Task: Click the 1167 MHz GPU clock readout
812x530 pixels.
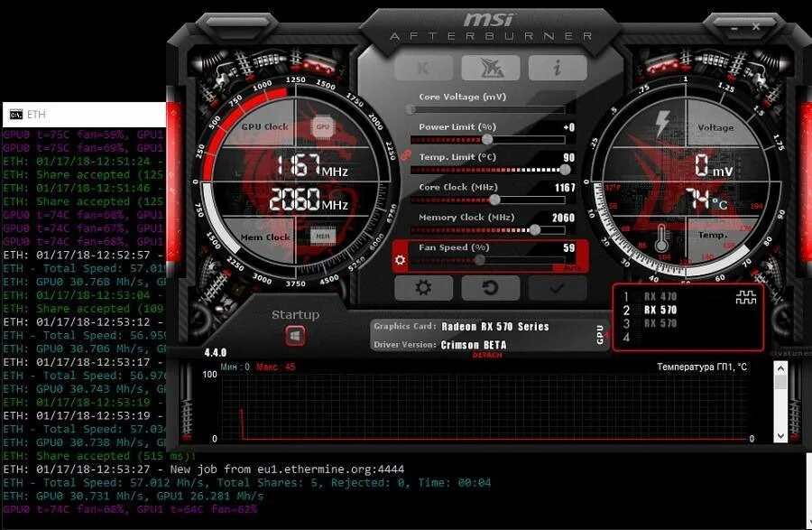Action: click(x=312, y=165)
